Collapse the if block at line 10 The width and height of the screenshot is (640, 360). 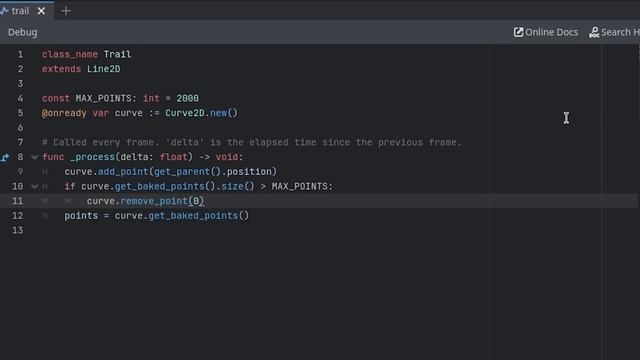pyautogui.click(x=35, y=187)
